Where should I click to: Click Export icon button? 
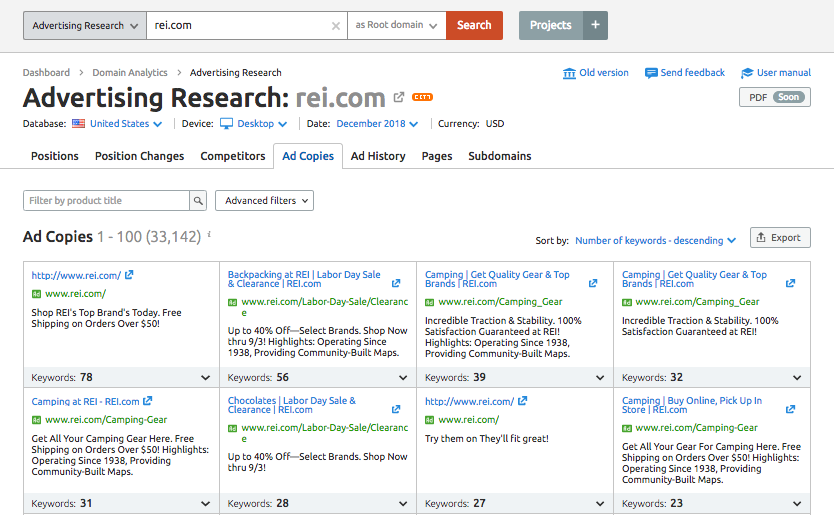coord(780,238)
